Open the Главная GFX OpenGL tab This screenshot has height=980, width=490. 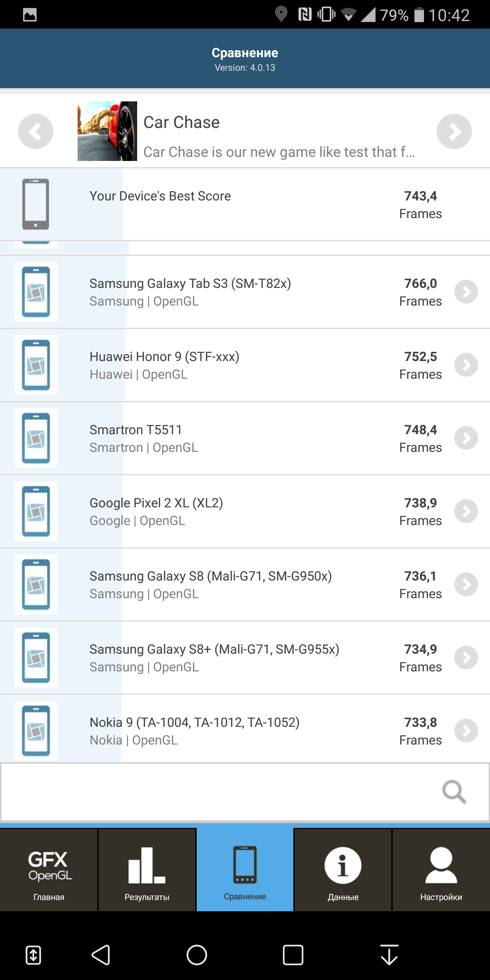(49, 870)
